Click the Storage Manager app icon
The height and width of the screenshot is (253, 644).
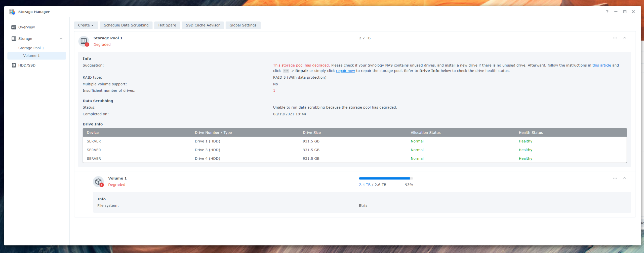(x=12, y=12)
